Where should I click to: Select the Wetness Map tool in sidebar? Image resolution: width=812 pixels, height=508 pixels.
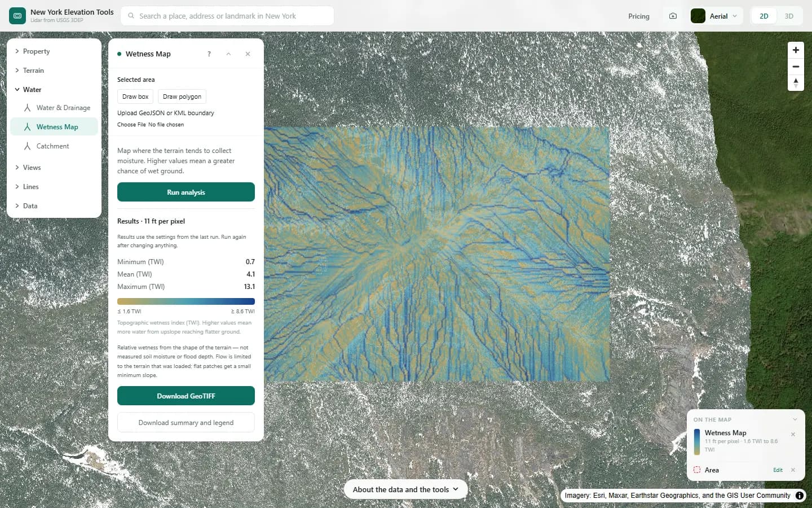point(54,127)
